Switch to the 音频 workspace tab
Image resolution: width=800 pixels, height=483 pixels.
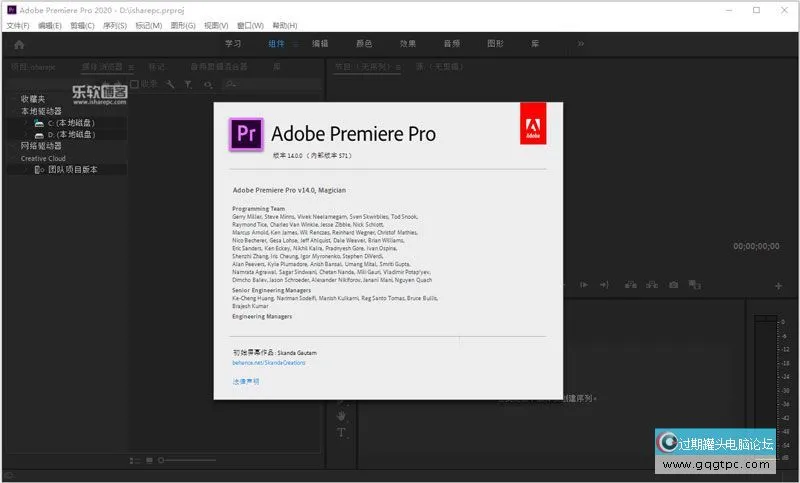452,44
